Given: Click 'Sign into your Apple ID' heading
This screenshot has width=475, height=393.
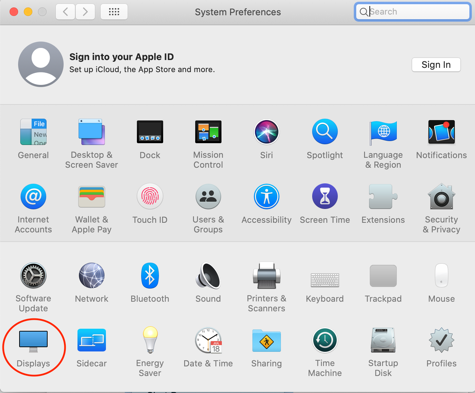Looking at the screenshot, I should point(121,57).
